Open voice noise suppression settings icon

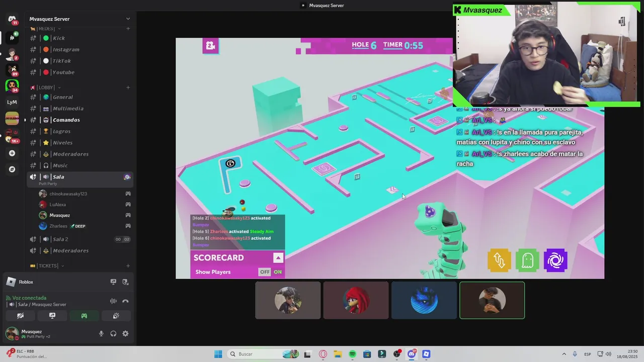click(x=113, y=301)
